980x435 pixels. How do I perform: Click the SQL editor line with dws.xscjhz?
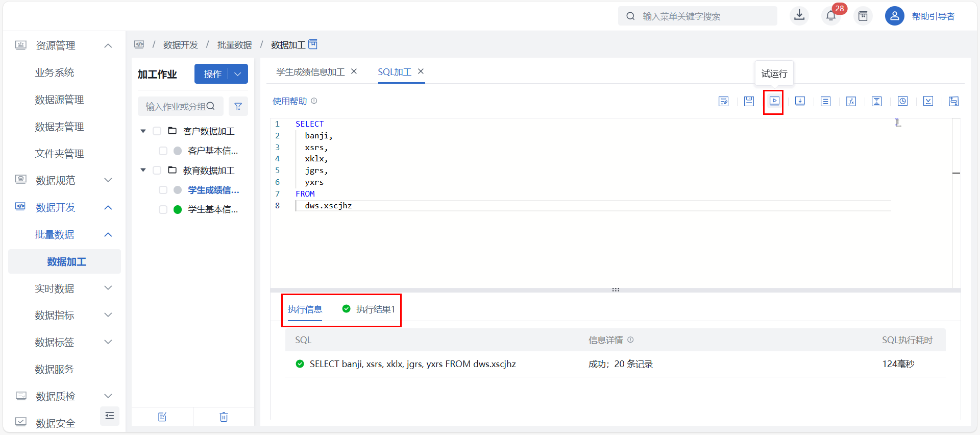[x=593, y=206]
